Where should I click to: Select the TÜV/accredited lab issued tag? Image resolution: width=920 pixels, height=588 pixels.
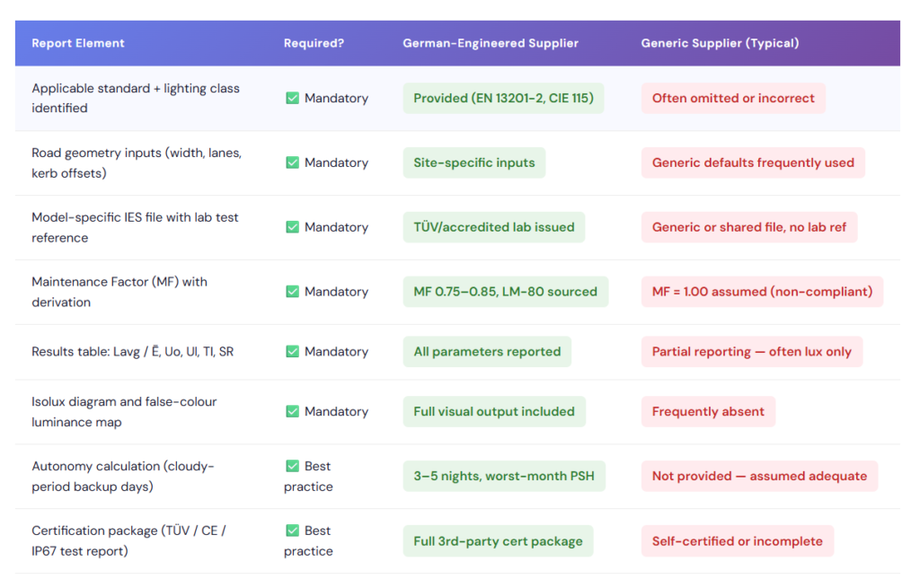coord(494,227)
